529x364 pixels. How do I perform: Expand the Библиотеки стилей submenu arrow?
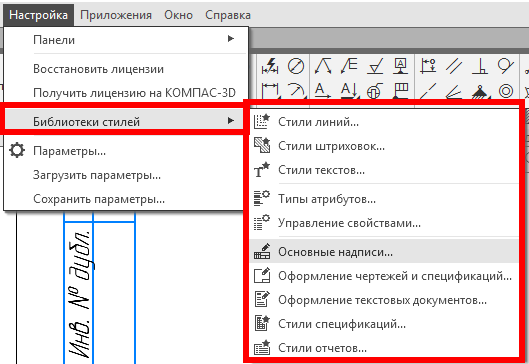click(231, 120)
